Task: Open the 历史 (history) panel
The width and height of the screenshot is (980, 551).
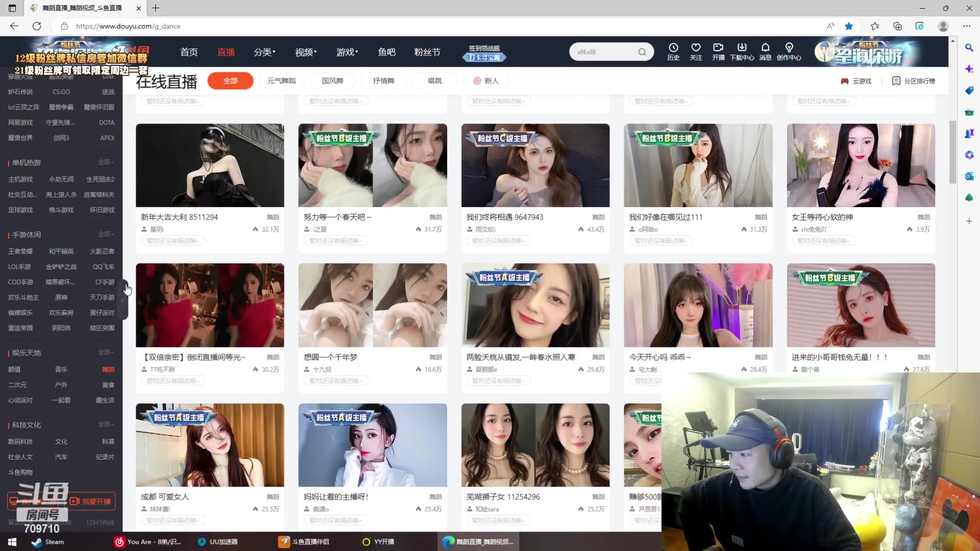Action: [x=673, y=52]
